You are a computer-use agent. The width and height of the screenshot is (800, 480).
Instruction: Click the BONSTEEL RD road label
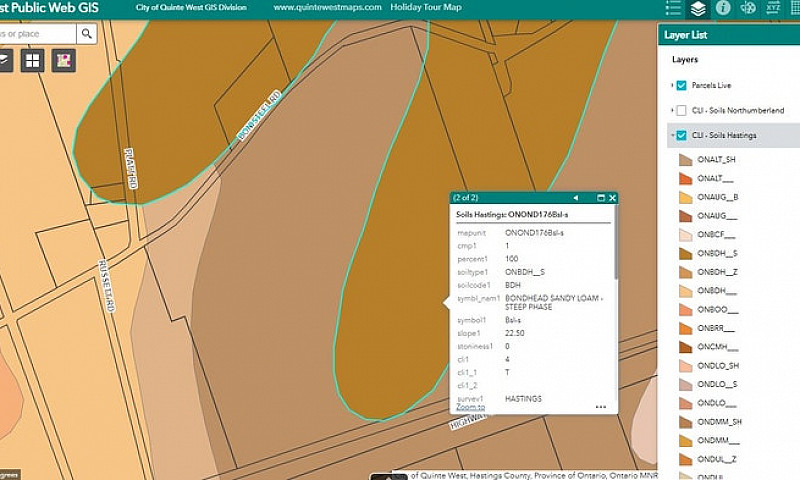[x=259, y=115]
